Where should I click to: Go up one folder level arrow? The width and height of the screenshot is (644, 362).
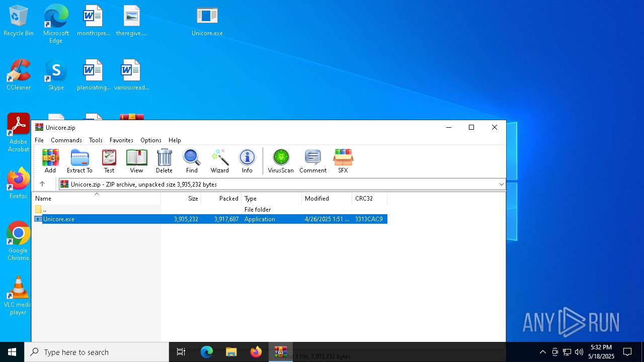[x=42, y=184]
